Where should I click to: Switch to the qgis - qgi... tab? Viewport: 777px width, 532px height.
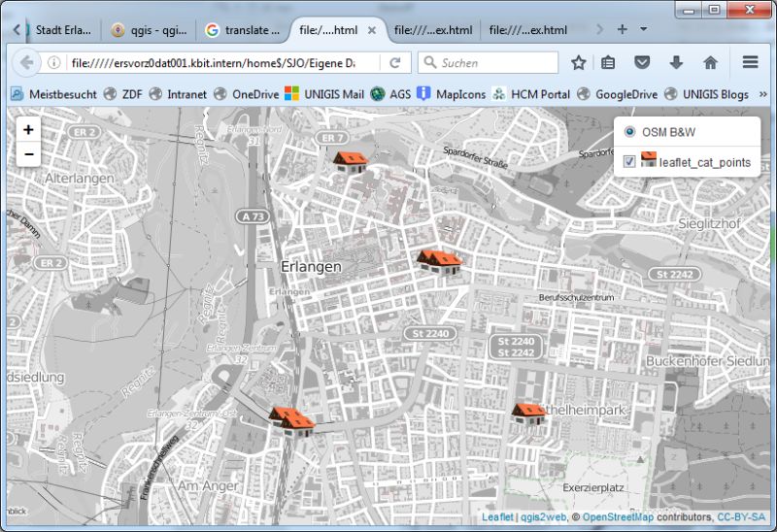[x=150, y=30]
